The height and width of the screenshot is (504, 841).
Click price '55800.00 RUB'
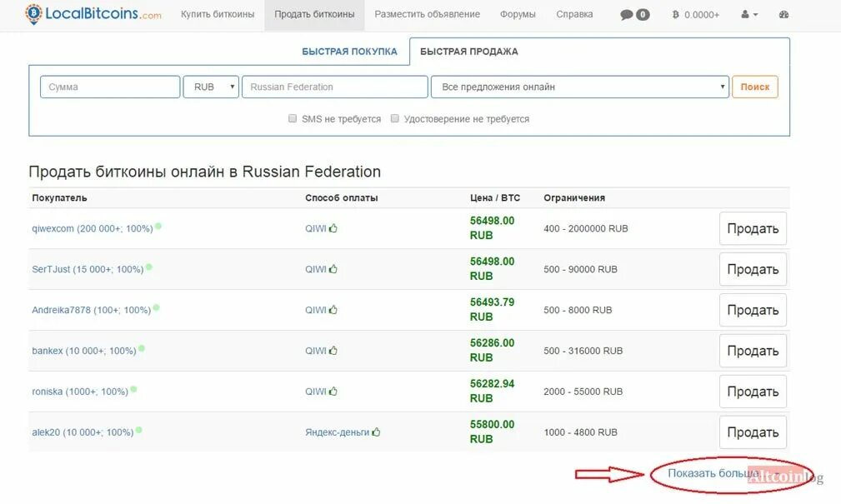tap(492, 432)
